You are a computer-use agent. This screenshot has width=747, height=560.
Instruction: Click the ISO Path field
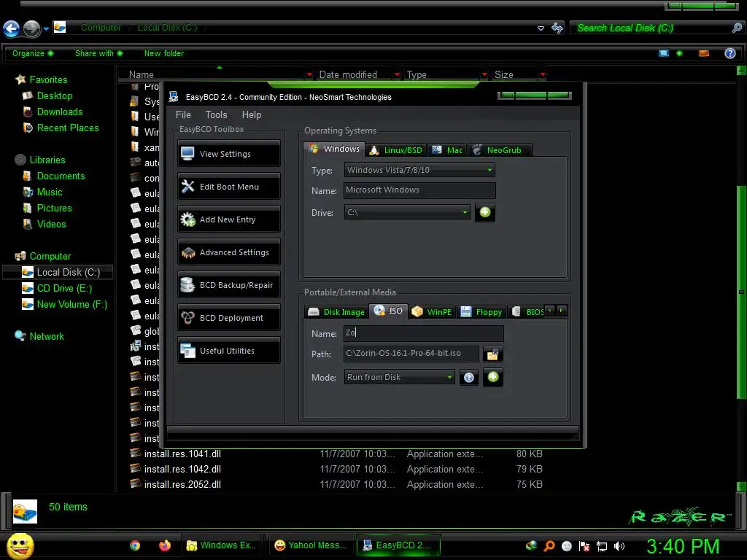click(x=411, y=354)
